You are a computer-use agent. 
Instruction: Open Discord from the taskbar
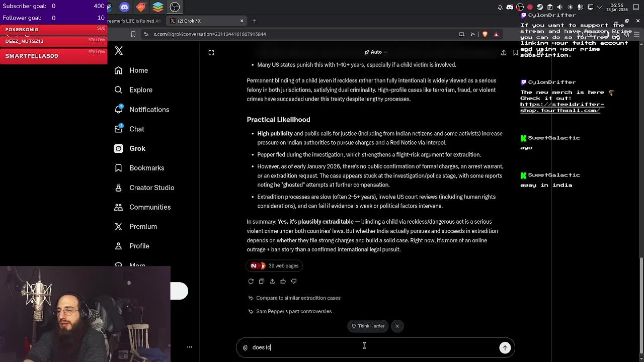[x=124, y=7]
